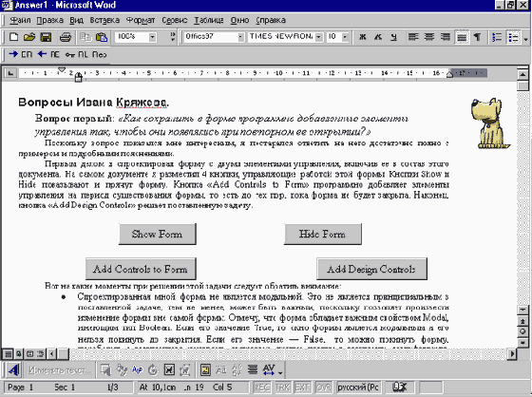The width and height of the screenshot is (532, 397).
Task: Click the horizontal scrollbar right arrow
Action: point(512,354)
